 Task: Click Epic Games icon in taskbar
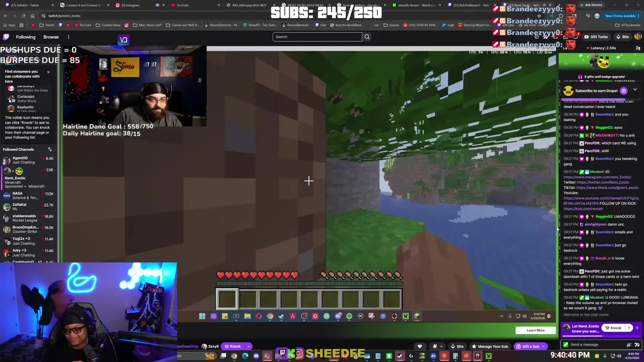[x=477, y=356]
